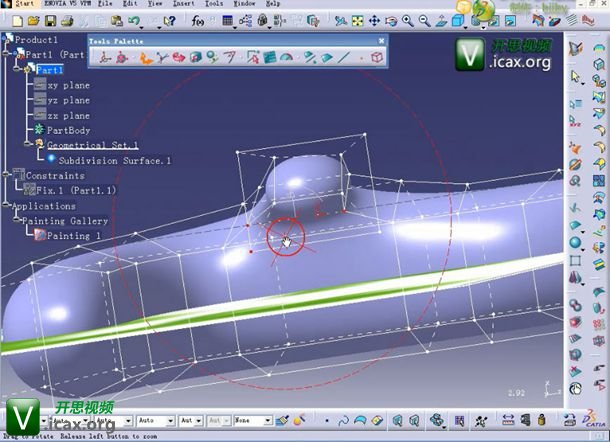Screen dimensions: 610x442
Task: Click the Undo icon in top toolbar
Action: (134, 20)
